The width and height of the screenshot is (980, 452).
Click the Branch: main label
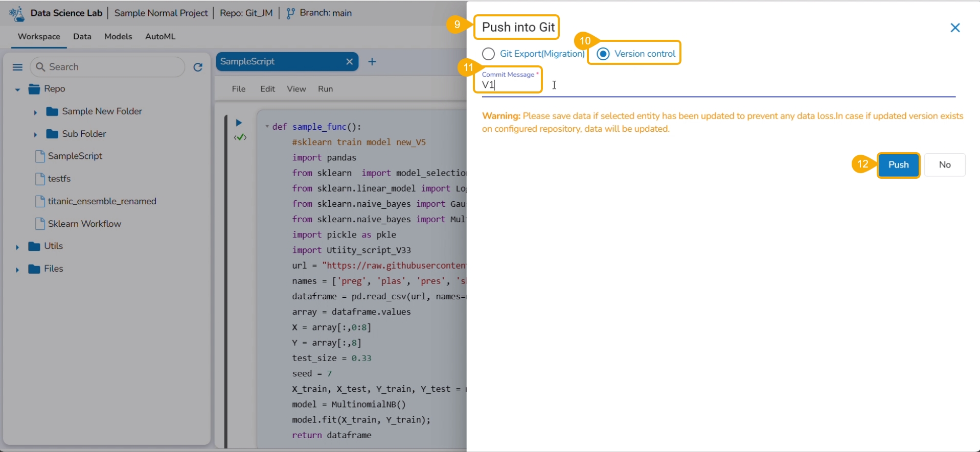tap(326, 13)
